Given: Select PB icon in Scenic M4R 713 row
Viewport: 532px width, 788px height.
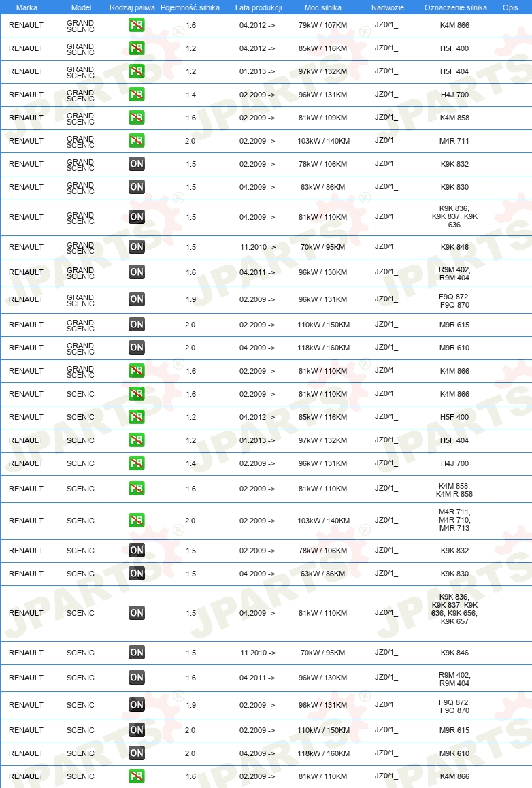Looking at the screenshot, I should pos(136,520).
